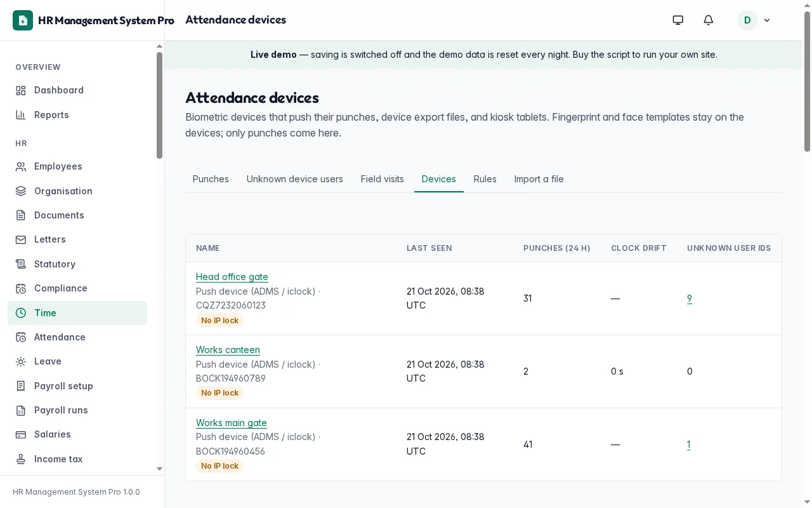The image size is (812, 508).
Task: Switch to the Punches tab
Action: pyautogui.click(x=211, y=179)
